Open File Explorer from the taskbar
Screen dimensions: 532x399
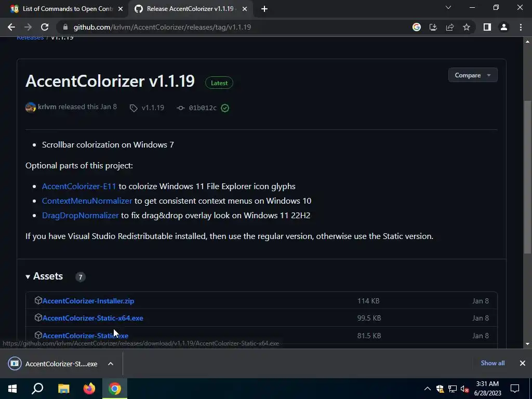click(63, 389)
